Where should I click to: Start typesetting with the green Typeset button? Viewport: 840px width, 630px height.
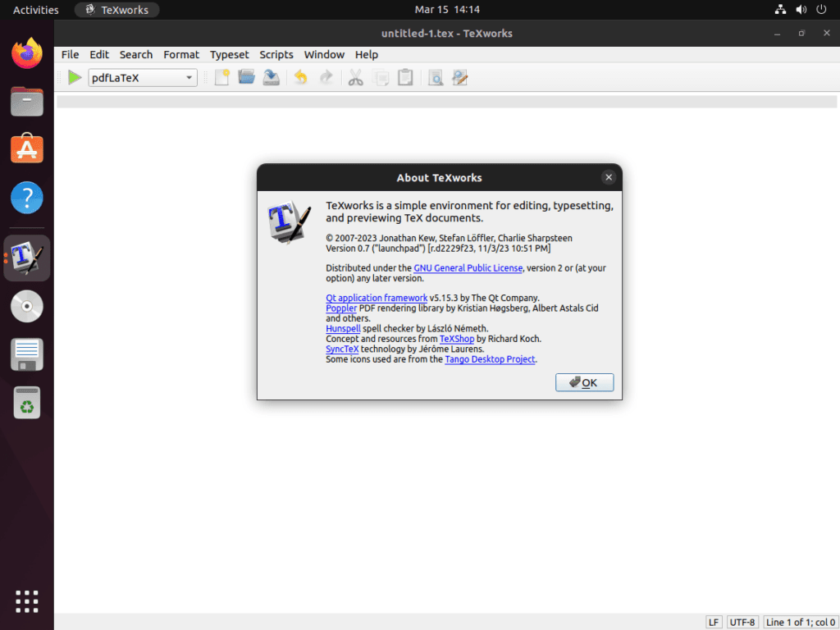pyautogui.click(x=74, y=77)
